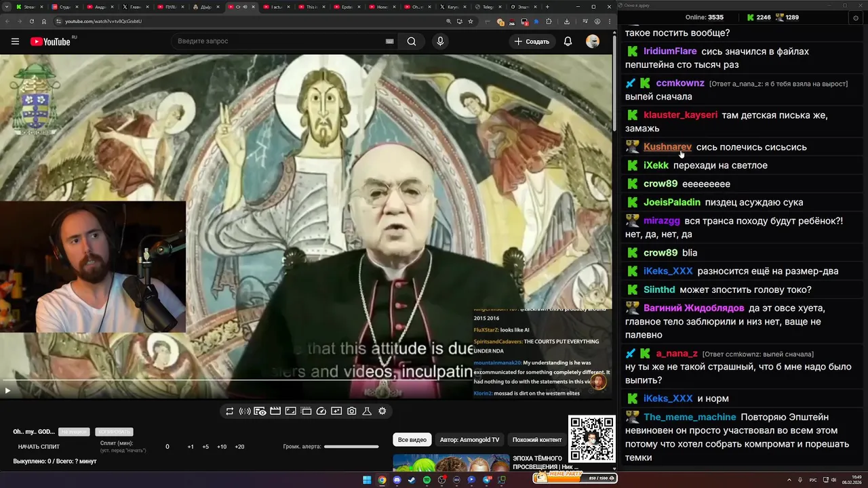868x488 pixels.
Task: Open chat user Kushnarev's name
Action: (667, 147)
